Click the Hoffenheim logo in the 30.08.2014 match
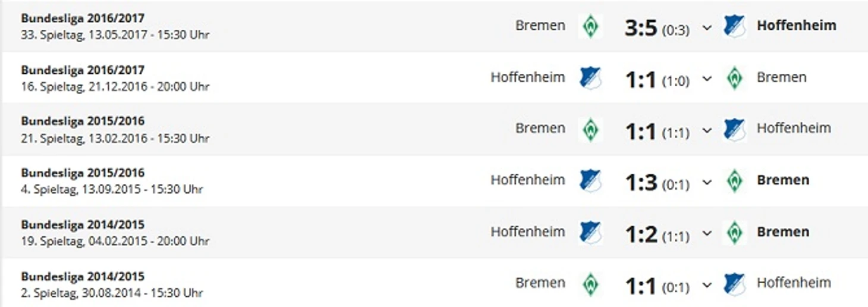This screenshot has height=307, width=868. 734,284
